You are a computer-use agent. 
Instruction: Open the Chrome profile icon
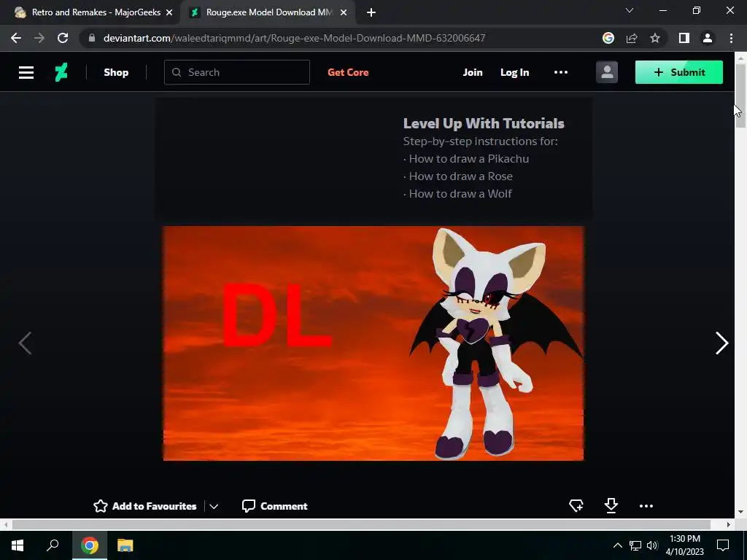coord(708,38)
